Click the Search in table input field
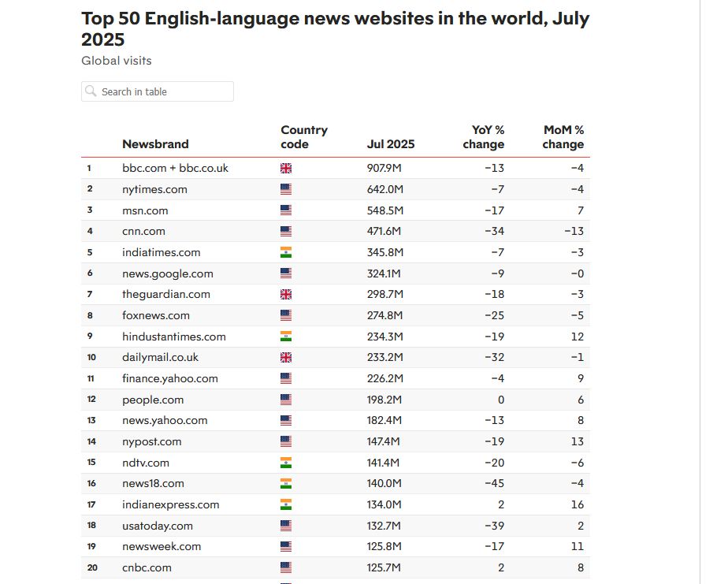The width and height of the screenshot is (728, 584). point(158,91)
